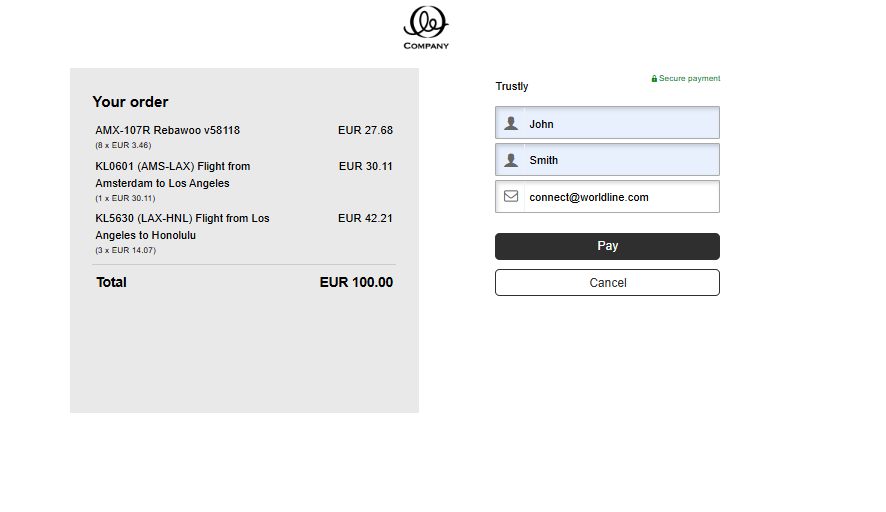Click the Pay button
886x512 pixels.
click(607, 246)
